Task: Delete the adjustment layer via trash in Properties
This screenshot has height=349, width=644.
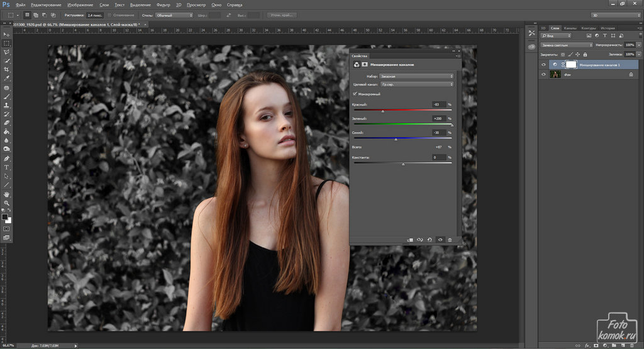Action: point(450,240)
